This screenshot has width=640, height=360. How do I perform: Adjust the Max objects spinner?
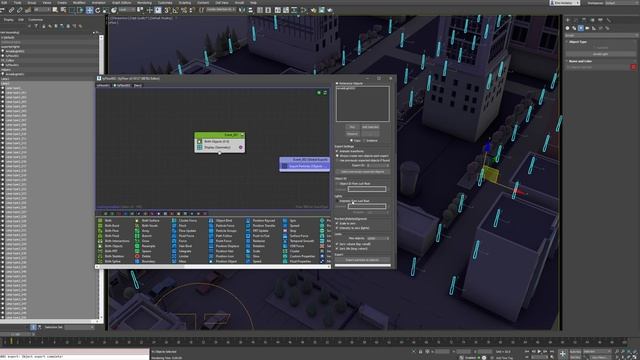(378, 238)
